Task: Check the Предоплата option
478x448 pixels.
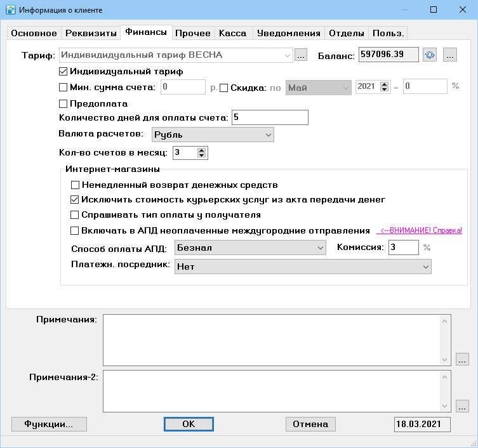Action: (63, 104)
